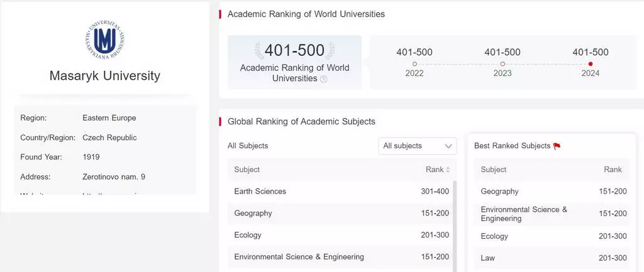Click the red flag near Best Ranked Subjects

[x=557, y=146]
